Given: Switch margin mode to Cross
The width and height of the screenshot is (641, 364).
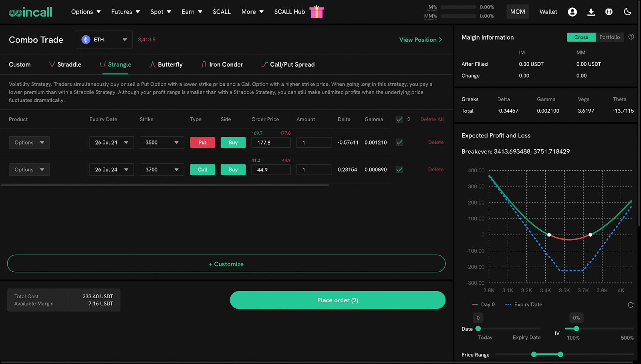Looking at the screenshot, I should tap(581, 37).
